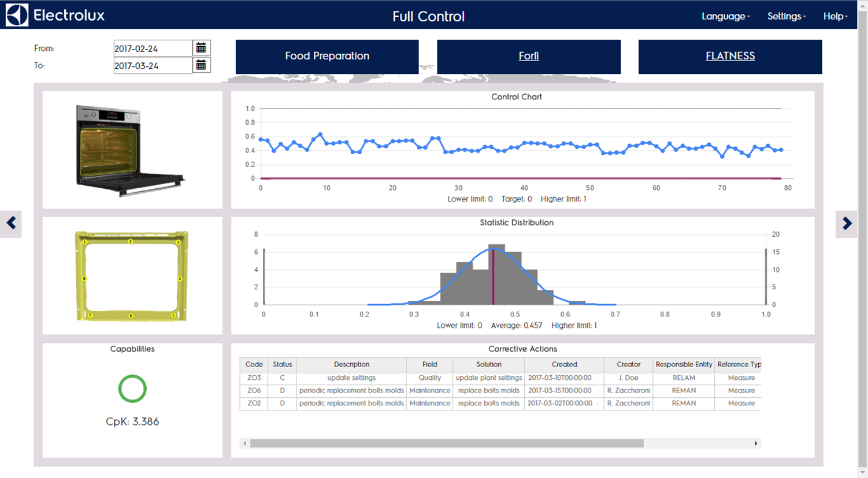This screenshot has height=478, width=868.
Task: Sort table by Created column header
Action: 564,364
